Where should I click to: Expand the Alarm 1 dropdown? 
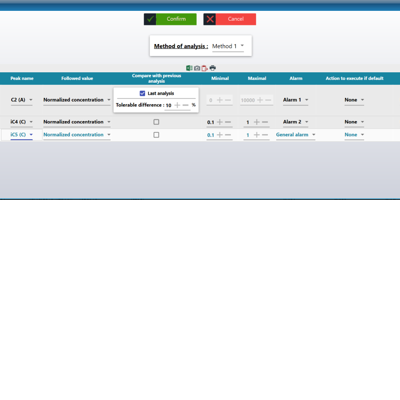296,100
